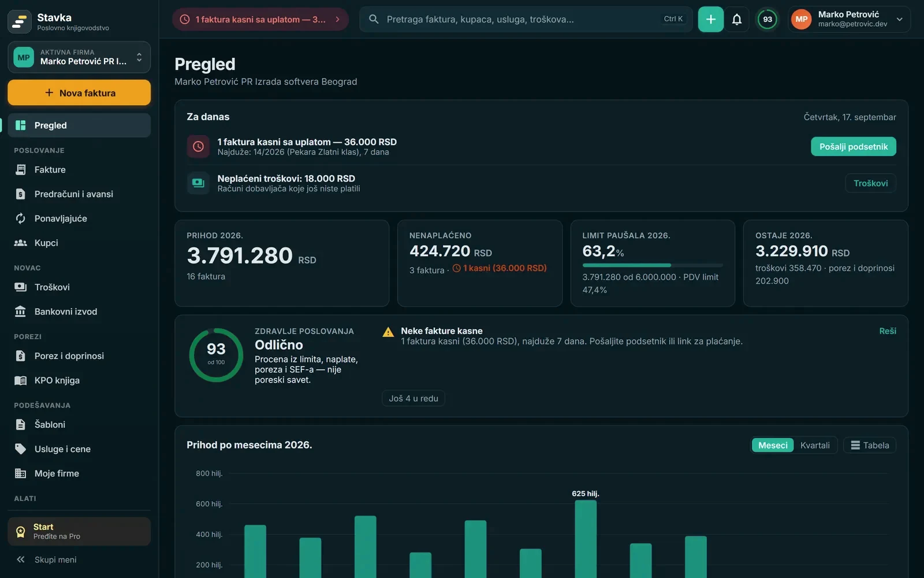Click the Bankovni izvod bank icon
This screenshot has height=578, width=924.
pyautogui.click(x=21, y=312)
